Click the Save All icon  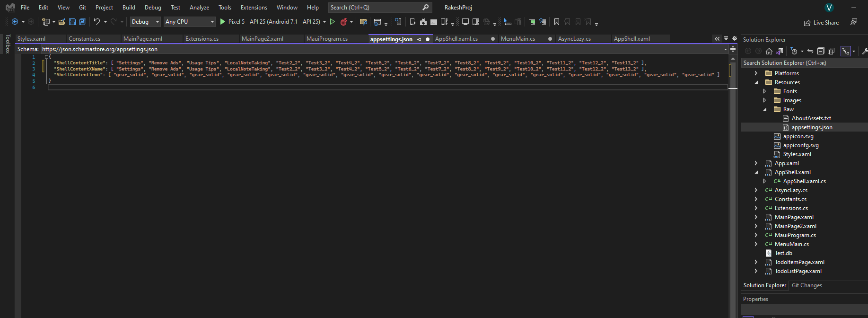83,22
